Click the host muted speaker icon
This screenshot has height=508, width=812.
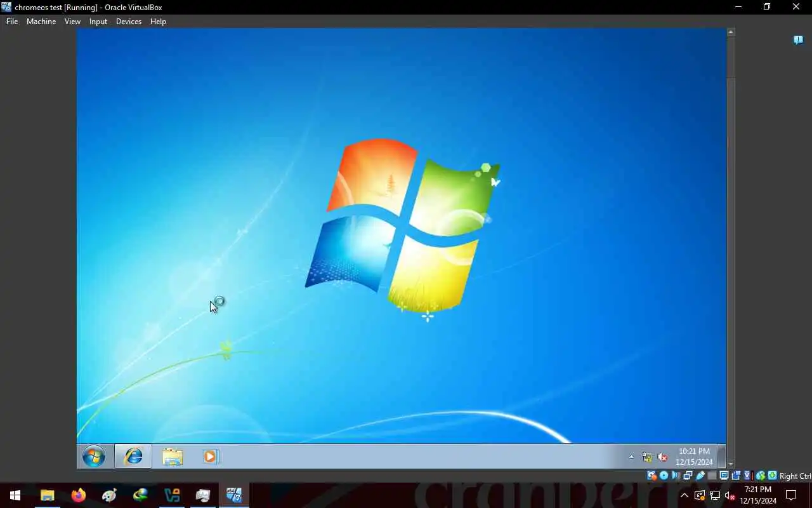pyautogui.click(x=730, y=495)
